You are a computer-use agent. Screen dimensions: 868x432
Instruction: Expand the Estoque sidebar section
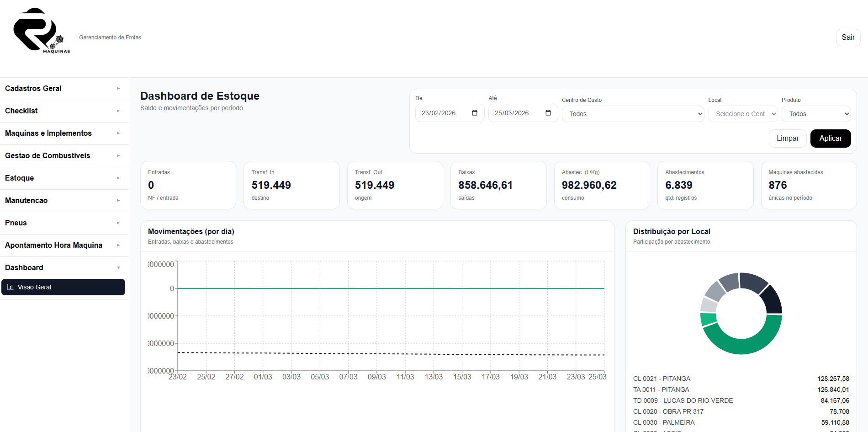(x=64, y=178)
